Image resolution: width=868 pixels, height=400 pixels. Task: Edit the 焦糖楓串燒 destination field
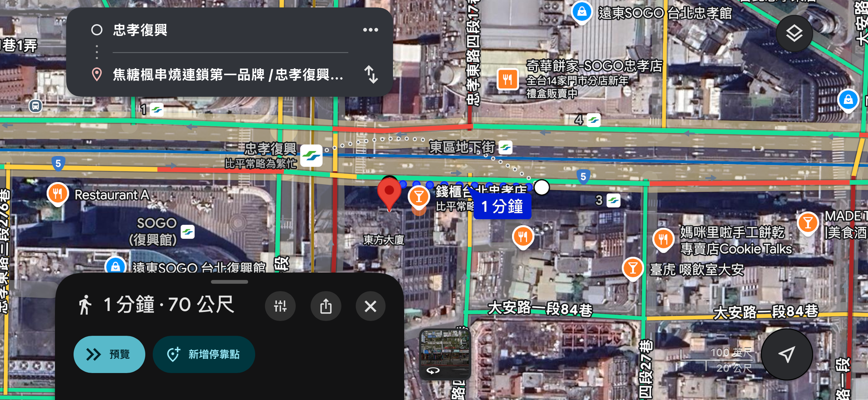[x=228, y=74]
